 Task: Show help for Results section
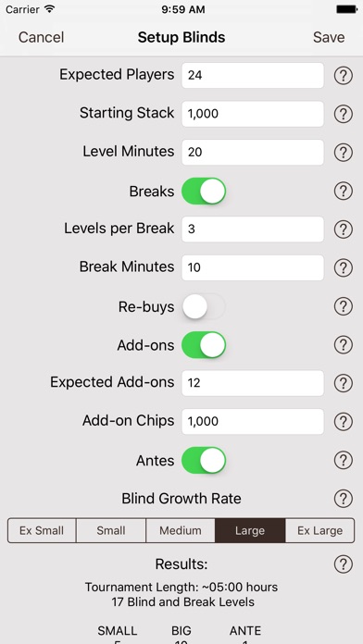(343, 564)
